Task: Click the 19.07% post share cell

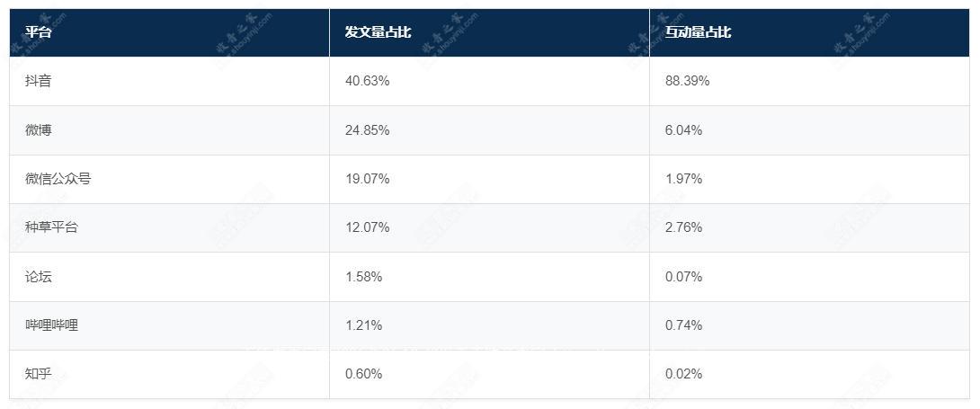Action: coord(367,179)
